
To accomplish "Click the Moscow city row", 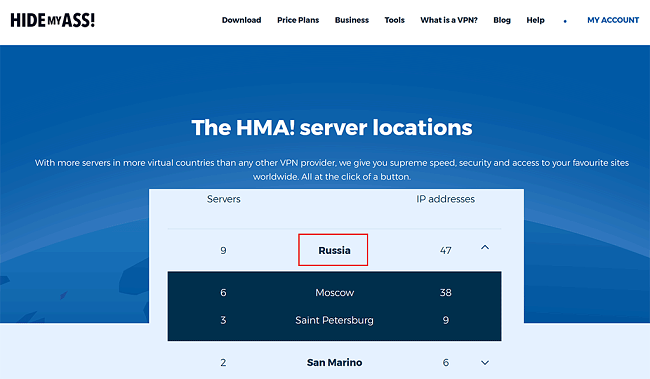I will [334, 292].
